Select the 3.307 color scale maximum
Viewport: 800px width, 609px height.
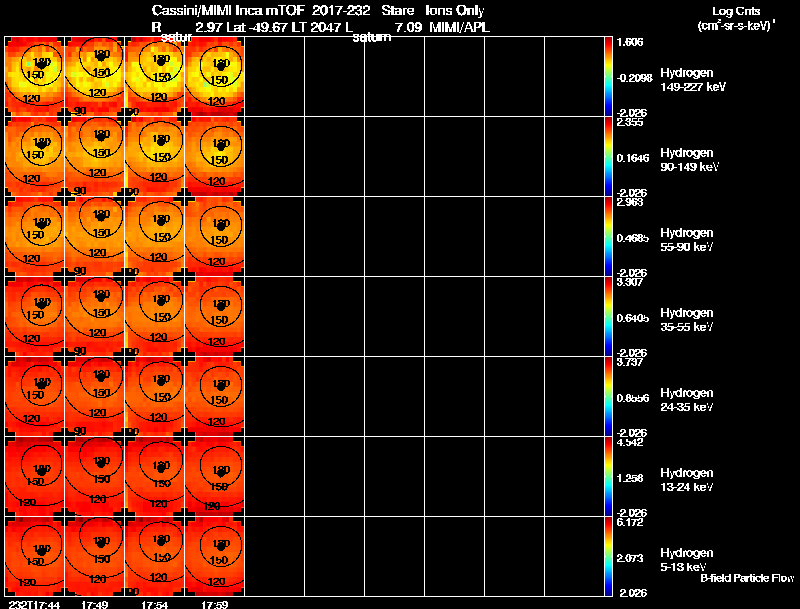(x=630, y=282)
